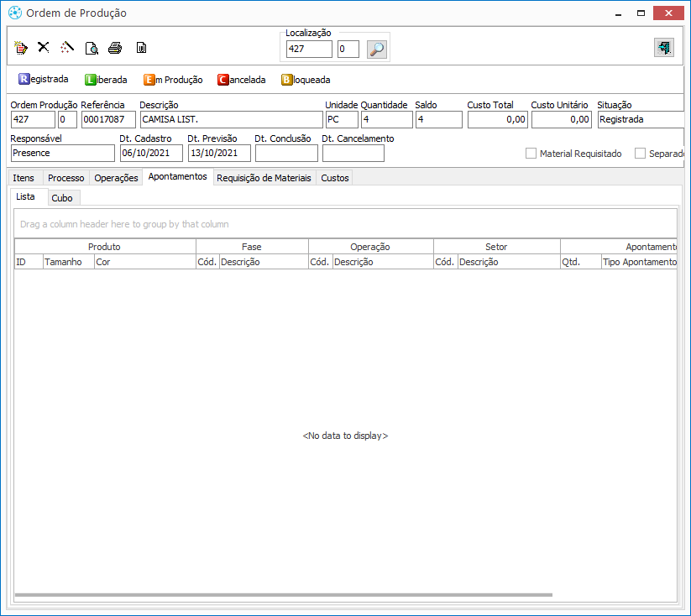The image size is (691, 616).
Task: Click the Custo Unitário field
Action: pyautogui.click(x=562, y=119)
